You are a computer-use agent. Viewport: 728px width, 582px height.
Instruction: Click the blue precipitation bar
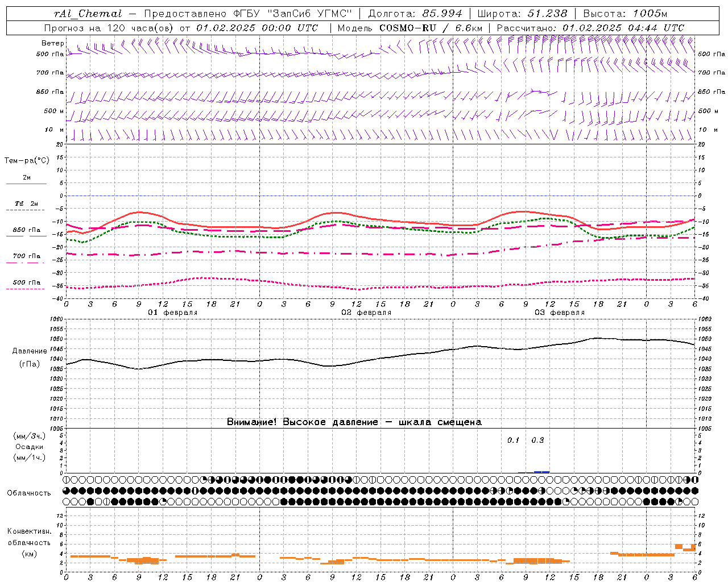[x=541, y=472]
